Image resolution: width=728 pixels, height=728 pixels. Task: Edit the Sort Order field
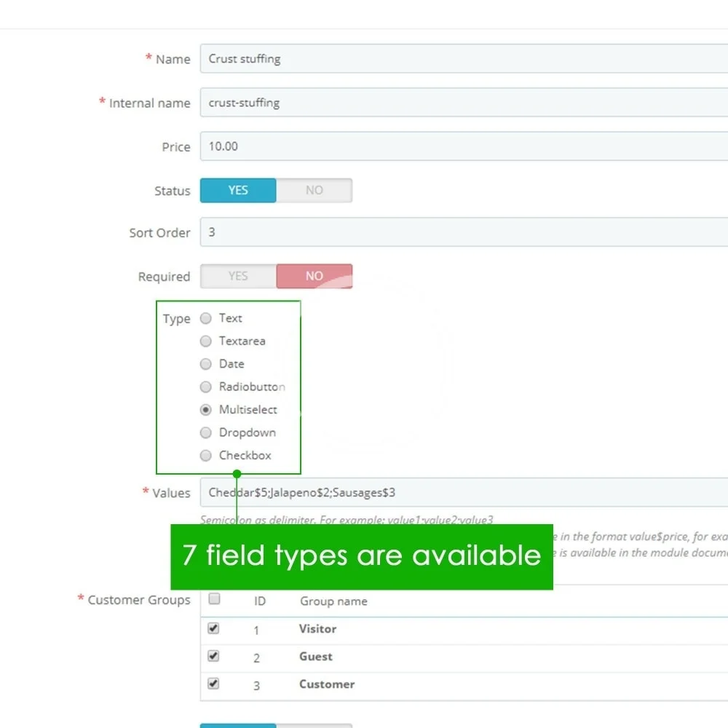pyautogui.click(x=463, y=232)
